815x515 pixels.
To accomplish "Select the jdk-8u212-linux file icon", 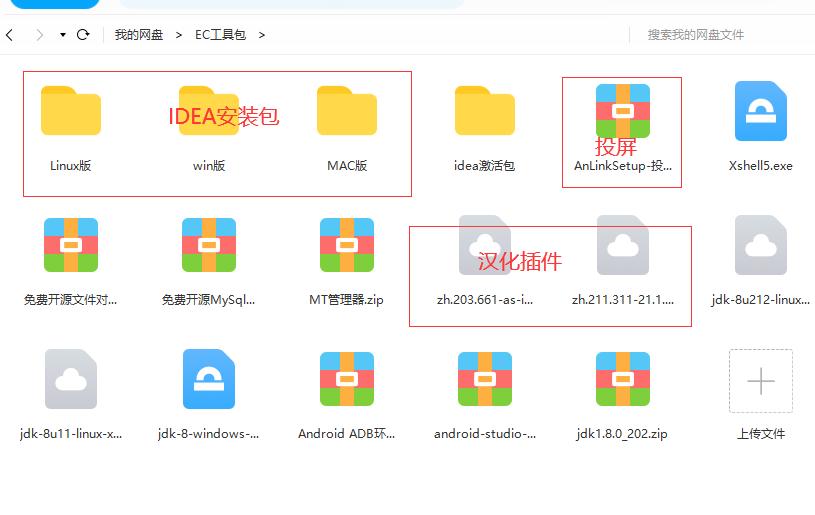I will point(761,245).
